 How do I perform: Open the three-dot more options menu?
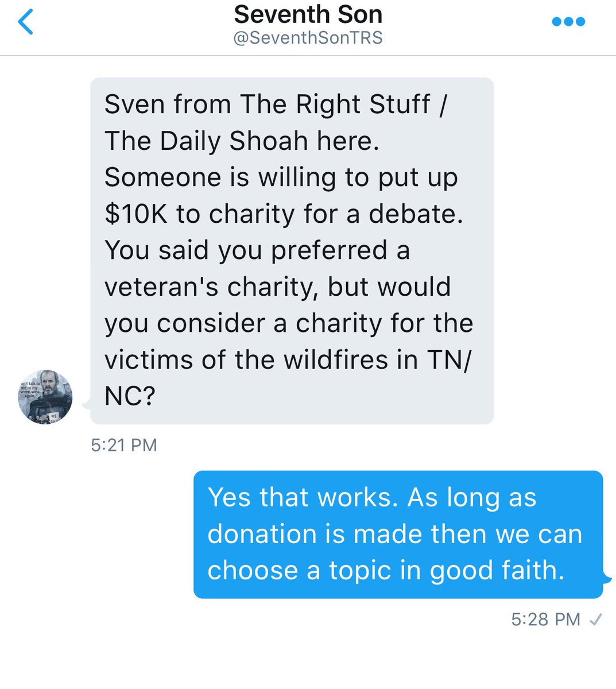click(x=568, y=22)
